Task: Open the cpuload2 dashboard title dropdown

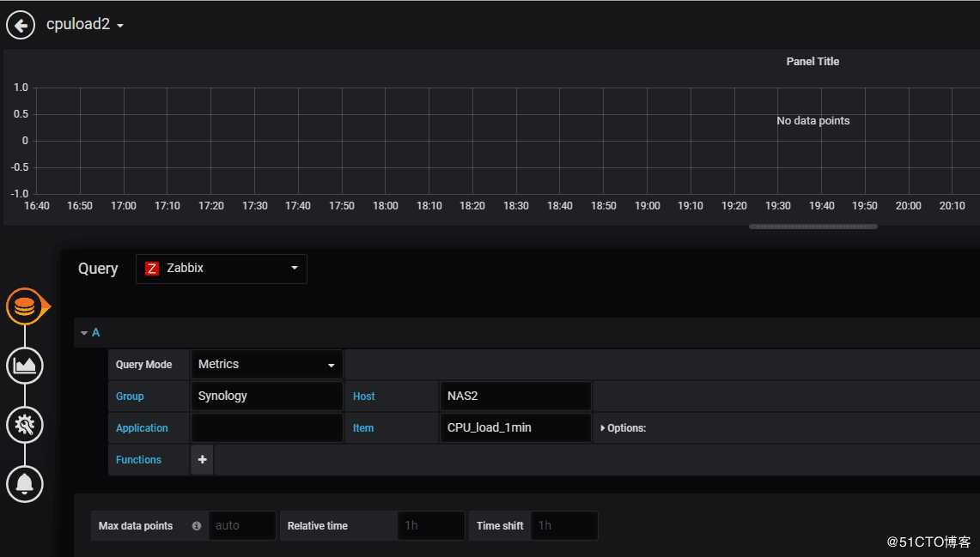Action: tap(84, 24)
